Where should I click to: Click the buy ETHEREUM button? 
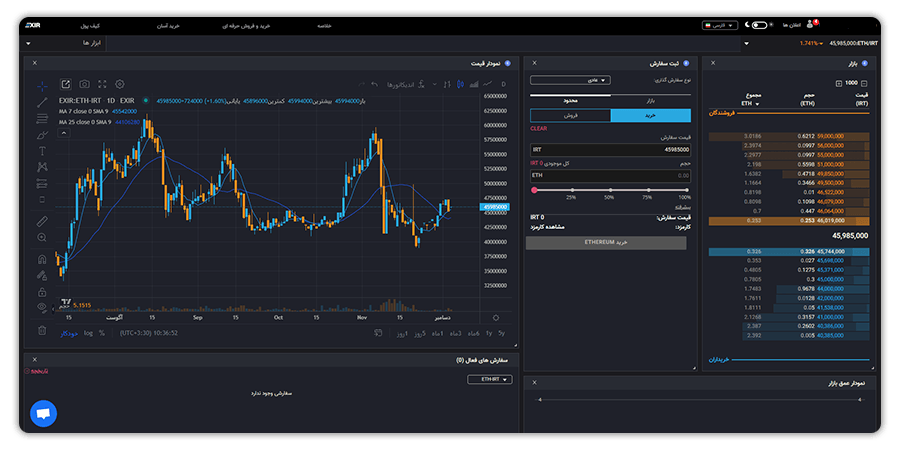(606, 243)
